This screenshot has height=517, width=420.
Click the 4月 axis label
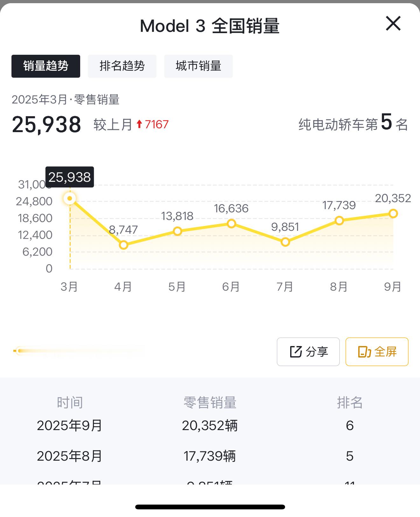[123, 287]
